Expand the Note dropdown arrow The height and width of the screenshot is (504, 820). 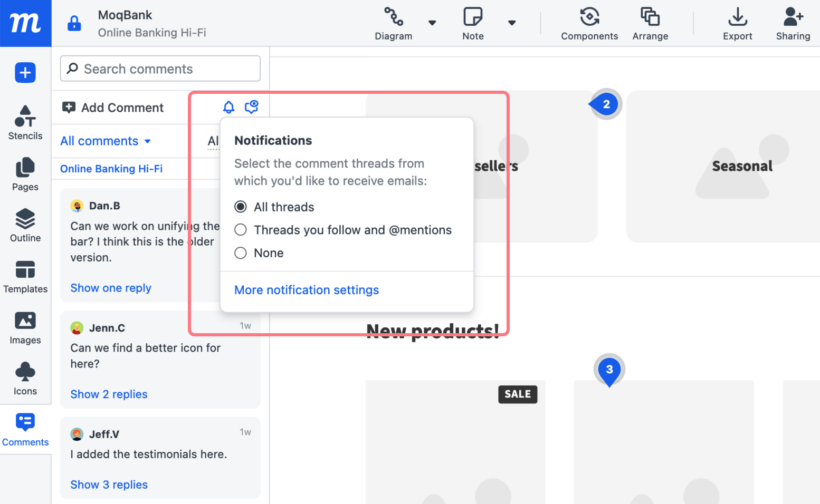[512, 23]
